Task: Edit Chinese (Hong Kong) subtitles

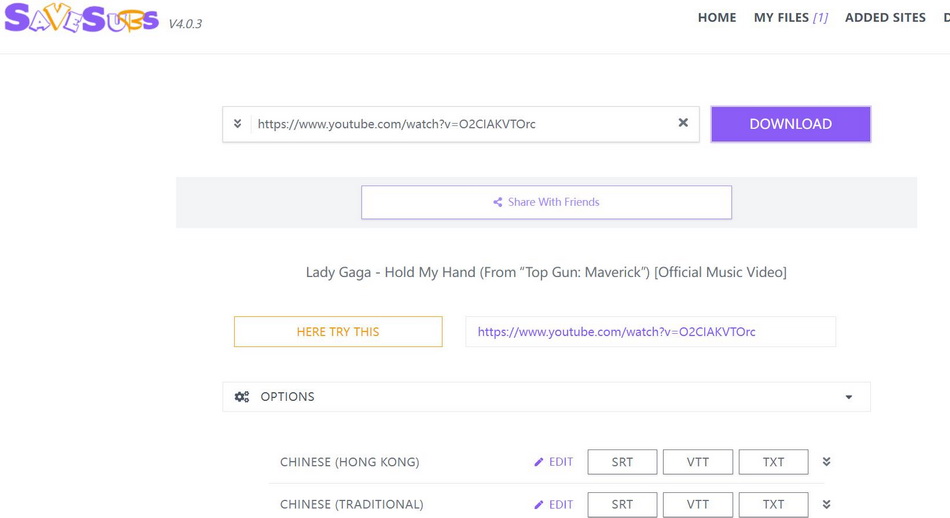Action: [x=553, y=462]
